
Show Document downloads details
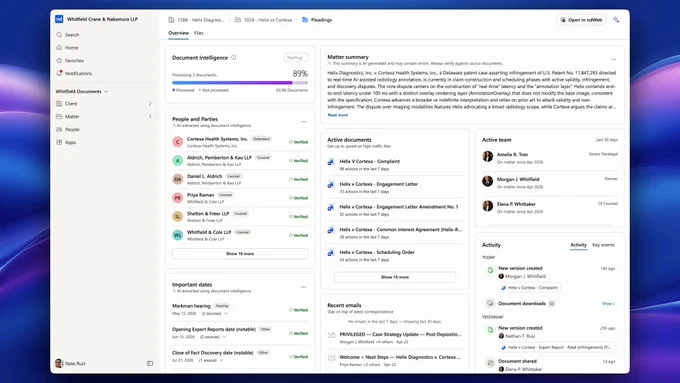(608, 304)
